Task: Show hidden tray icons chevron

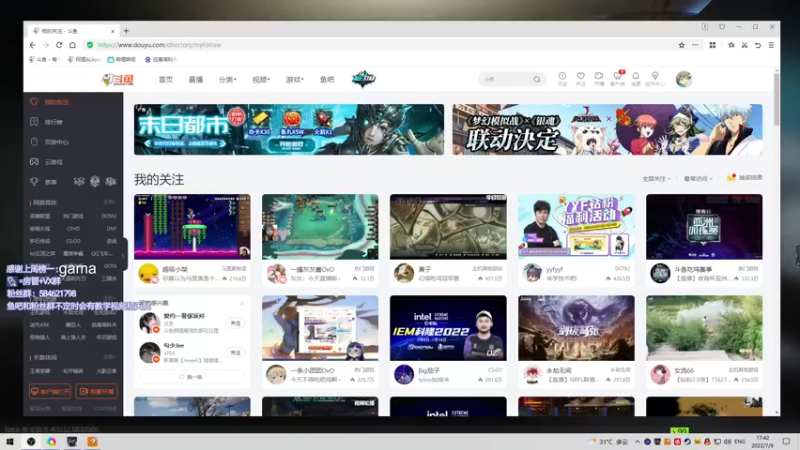Action: (x=637, y=441)
